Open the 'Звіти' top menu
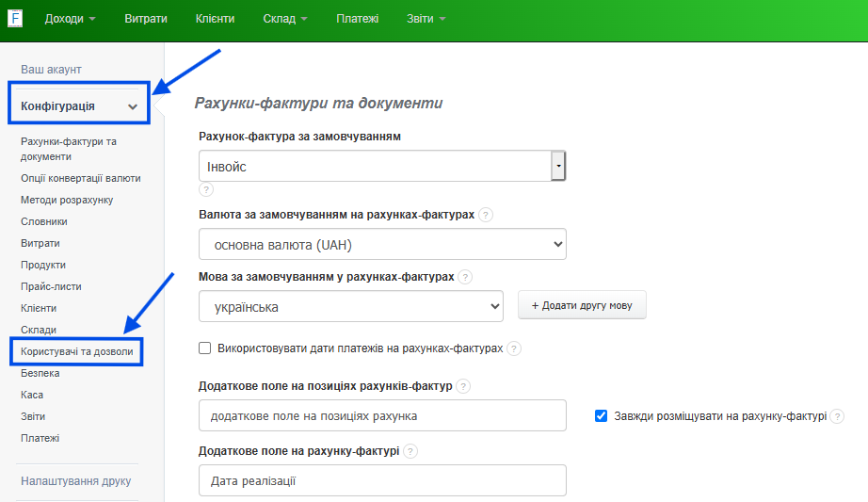868x502 pixels. [426, 19]
